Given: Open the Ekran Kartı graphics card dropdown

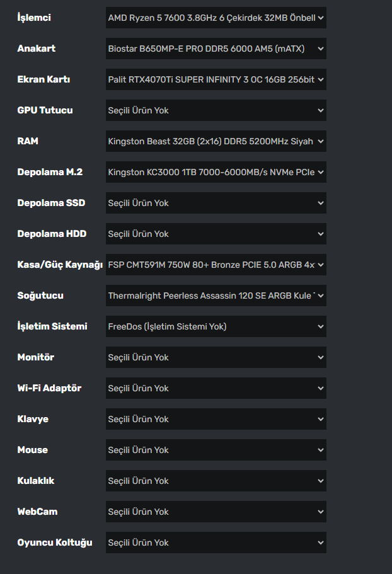Looking at the screenshot, I should (x=216, y=79).
